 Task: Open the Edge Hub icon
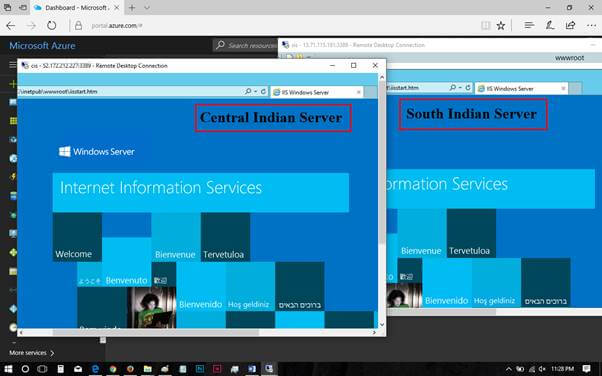point(529,25)
